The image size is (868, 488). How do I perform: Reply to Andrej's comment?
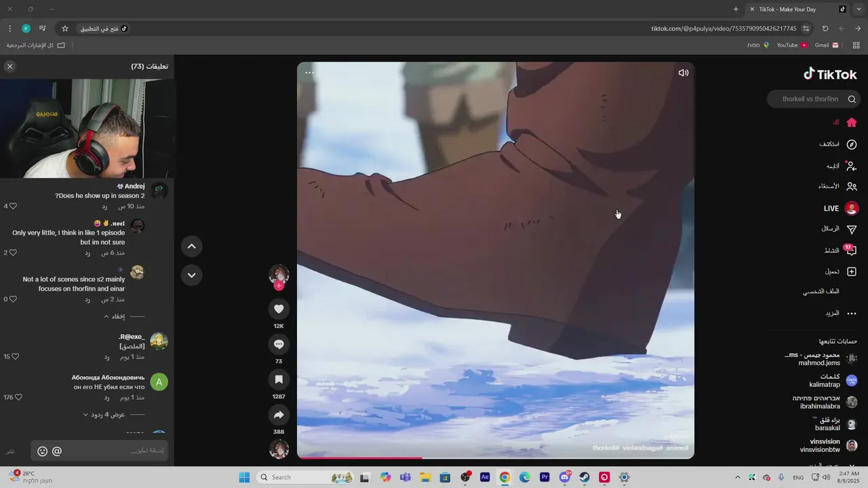click(104, 206)
